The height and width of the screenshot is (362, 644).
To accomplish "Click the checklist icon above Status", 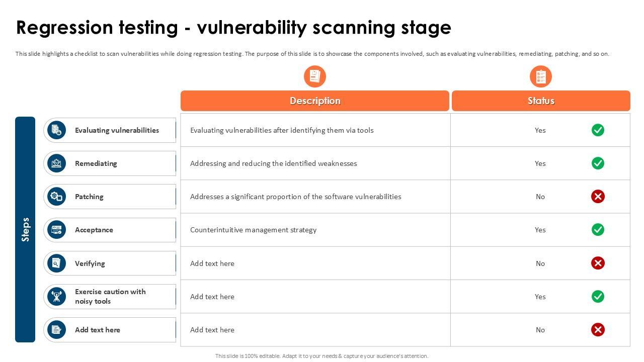I will tap(541, 76).
